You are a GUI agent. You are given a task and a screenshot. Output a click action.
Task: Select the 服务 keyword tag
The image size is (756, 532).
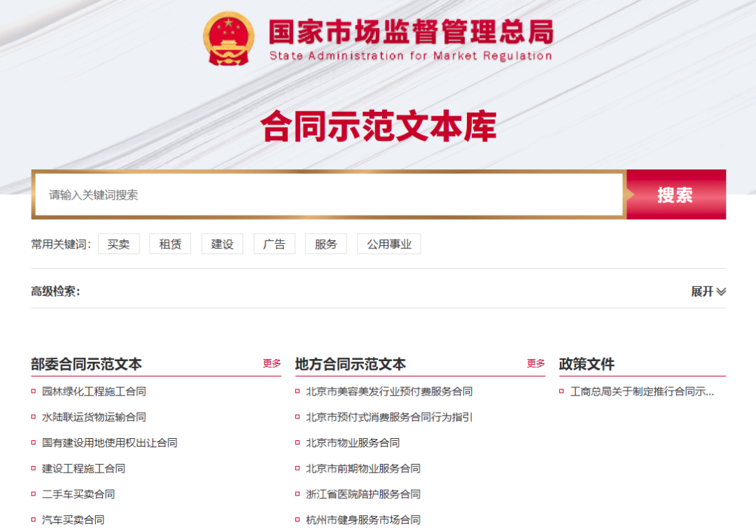[325, 244]
